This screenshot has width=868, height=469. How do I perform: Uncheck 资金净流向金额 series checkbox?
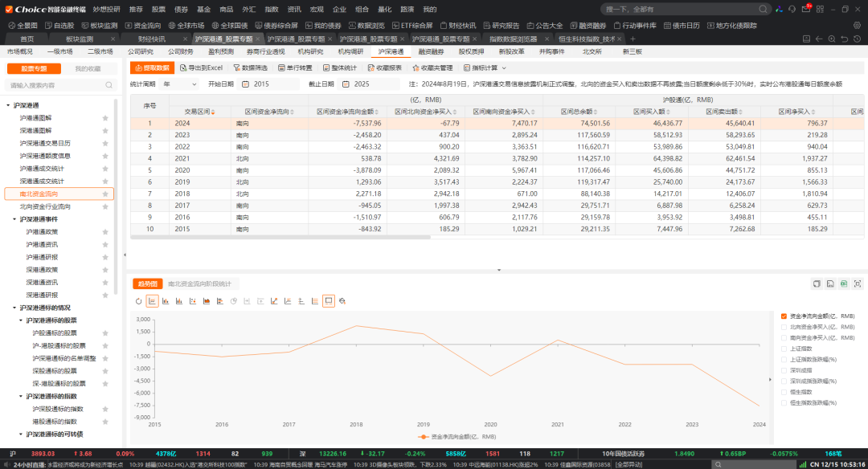[784, 316]
